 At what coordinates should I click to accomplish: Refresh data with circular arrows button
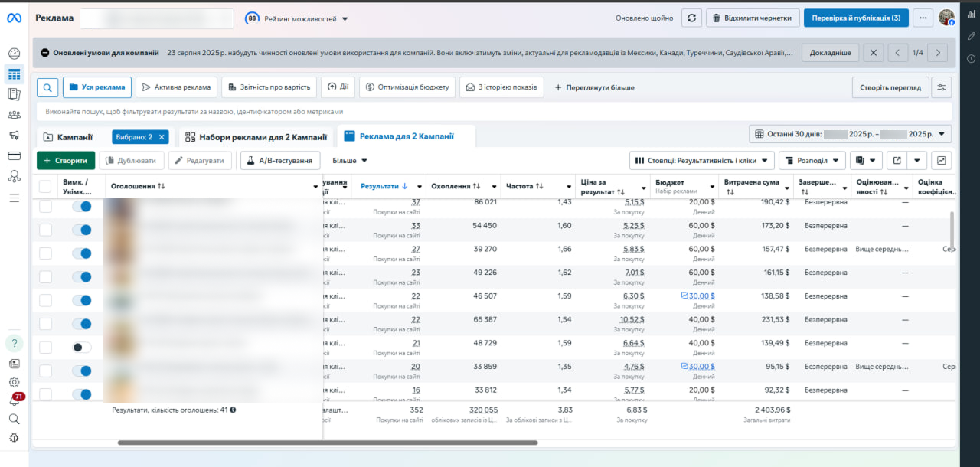(691, 18)
